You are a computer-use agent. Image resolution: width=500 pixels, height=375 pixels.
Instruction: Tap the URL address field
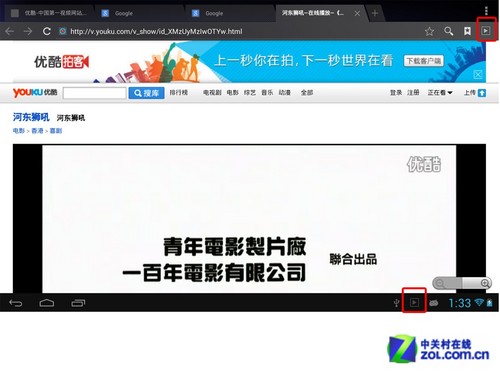(238, 31)
